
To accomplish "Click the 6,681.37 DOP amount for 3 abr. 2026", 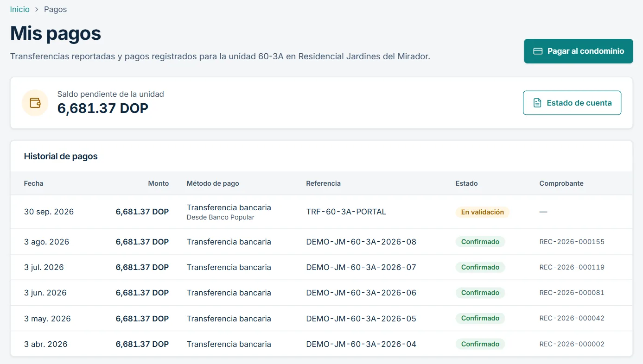I will tap(142, 344).
